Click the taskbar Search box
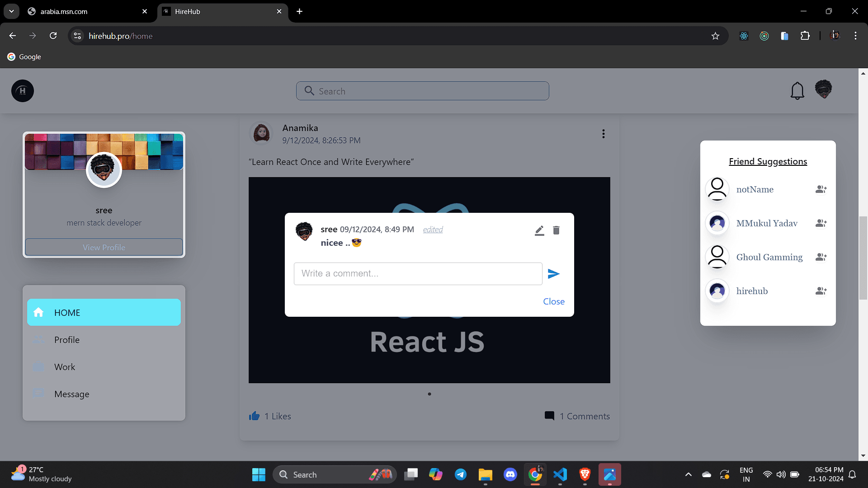Image resolution: width=868 pixels, height=488 pixels. click(335, 474)
